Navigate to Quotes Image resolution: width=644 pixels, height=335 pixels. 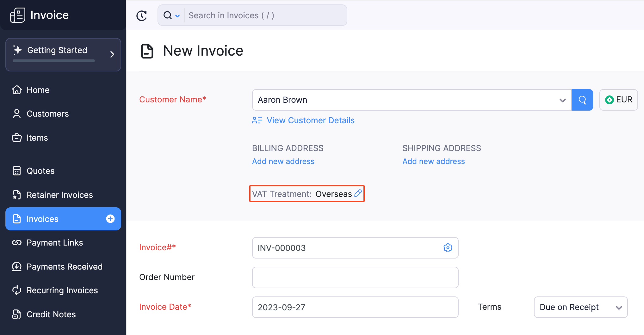[40, 171]
